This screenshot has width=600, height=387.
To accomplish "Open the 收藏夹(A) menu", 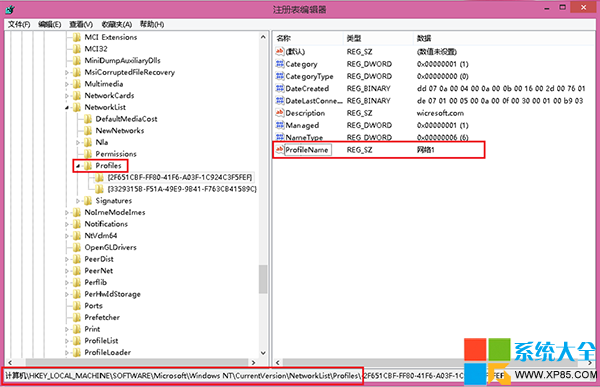I will [117, 24].
